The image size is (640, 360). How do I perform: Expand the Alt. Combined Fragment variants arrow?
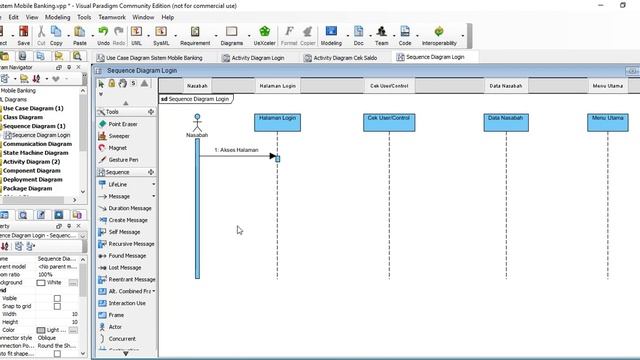click(x=153, y=291)
